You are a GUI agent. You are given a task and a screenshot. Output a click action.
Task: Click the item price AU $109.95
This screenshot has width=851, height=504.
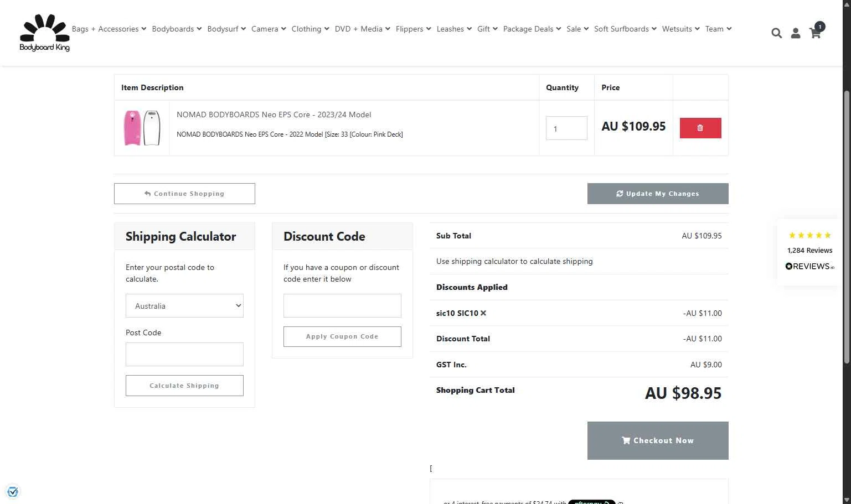point(633,126)
